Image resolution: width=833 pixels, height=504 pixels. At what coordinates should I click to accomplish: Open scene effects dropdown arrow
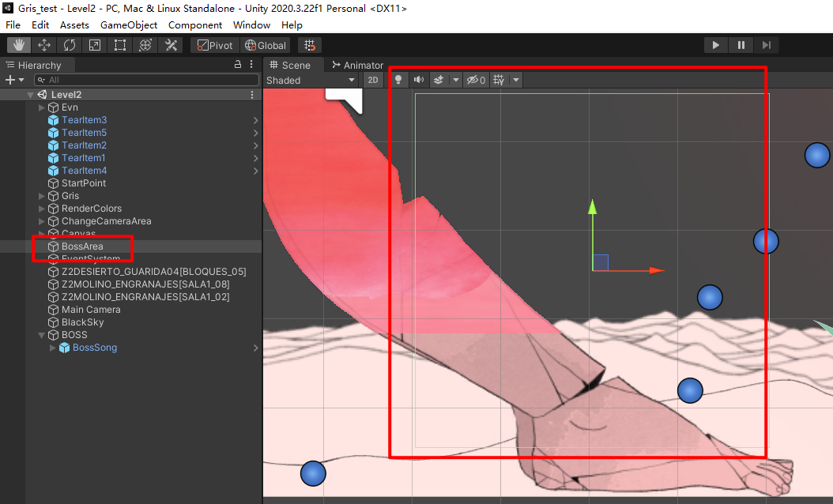click(x=455, y=81)
